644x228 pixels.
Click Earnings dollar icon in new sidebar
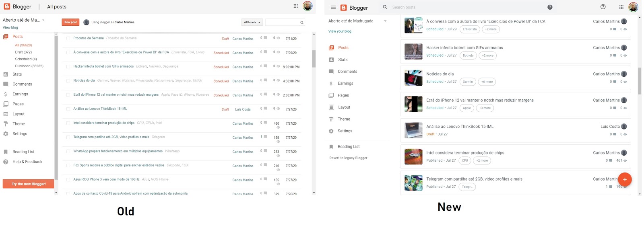coord(331,84)
